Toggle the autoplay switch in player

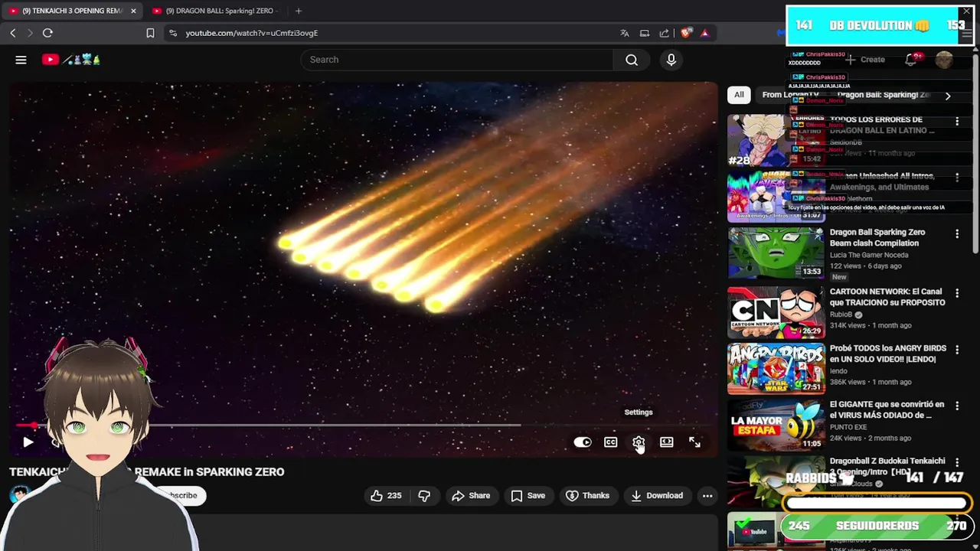(x=583, y=442)
